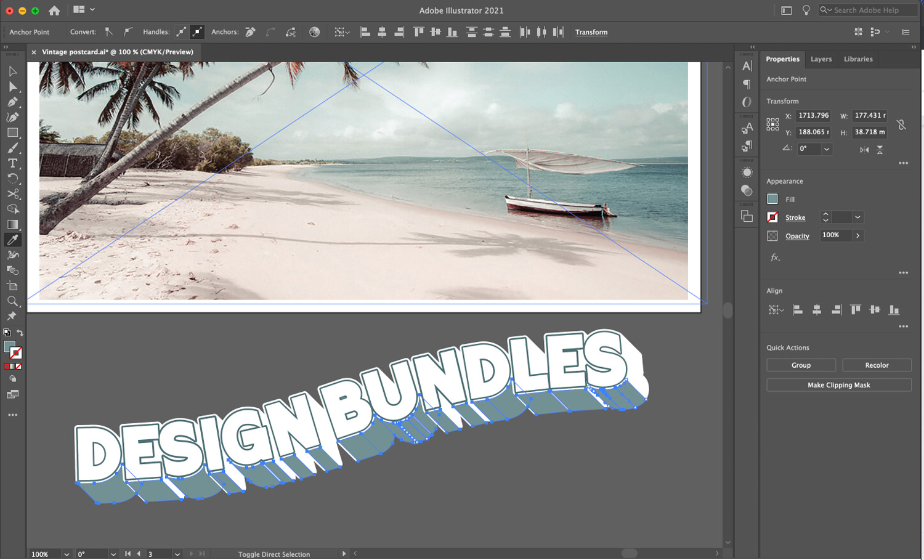This screenshot has height=560, width=924.
Task: Click the Group quick action button
Action: [801, 365]
